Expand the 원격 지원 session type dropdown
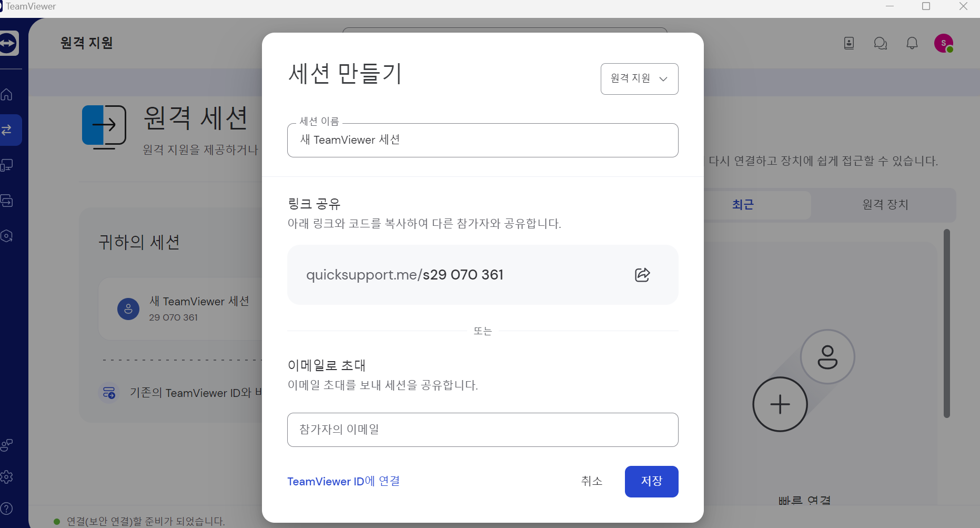This screenshot has width=980, height=528. click(x=639, y=78)
